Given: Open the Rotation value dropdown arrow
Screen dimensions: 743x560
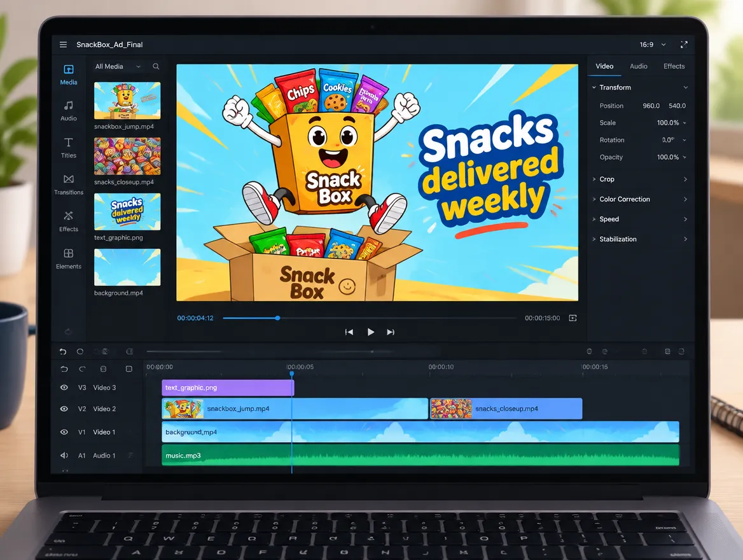Looking at the screenshot, I should (x=684, y=141).
